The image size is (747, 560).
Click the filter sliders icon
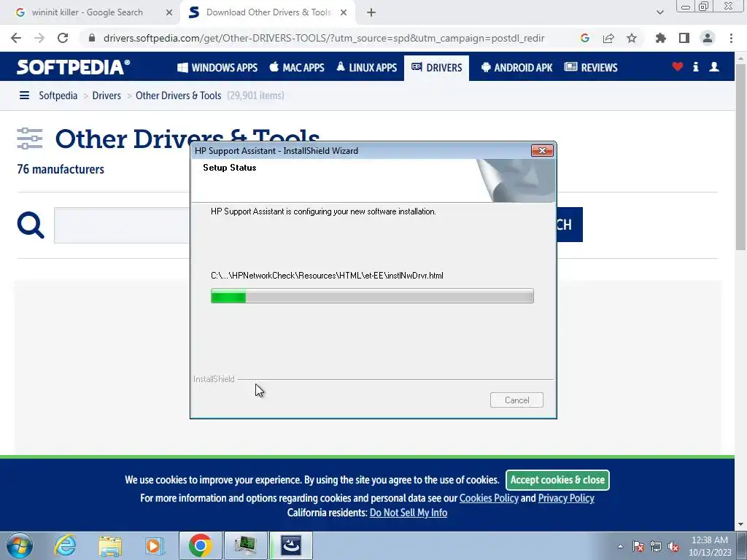(x=29, y=139)
